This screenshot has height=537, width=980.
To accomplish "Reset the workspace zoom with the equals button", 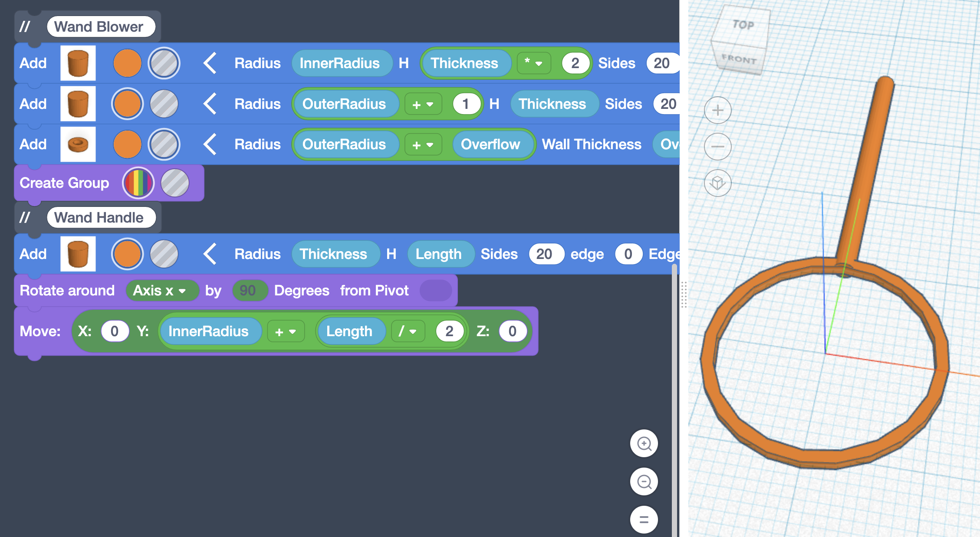I will pyautogui.click(x=644, y=519).
